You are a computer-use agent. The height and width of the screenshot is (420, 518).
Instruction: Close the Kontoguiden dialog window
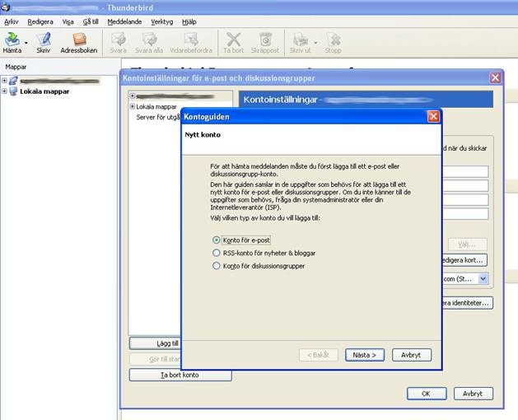(x=433, y=117)
